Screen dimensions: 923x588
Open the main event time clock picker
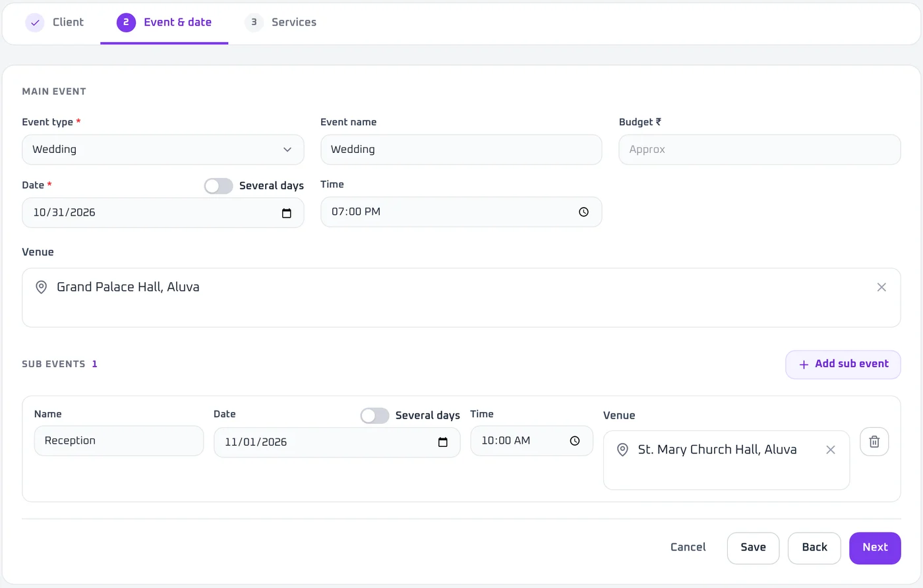583,212
